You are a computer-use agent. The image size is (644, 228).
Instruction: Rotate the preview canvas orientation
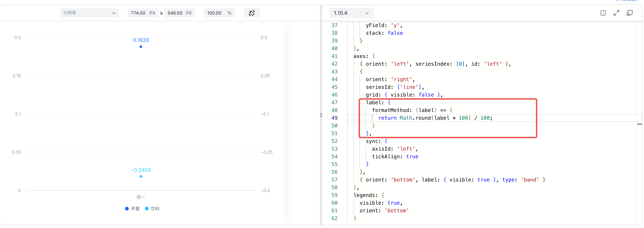pyautogui.click(x=252, y=13)
